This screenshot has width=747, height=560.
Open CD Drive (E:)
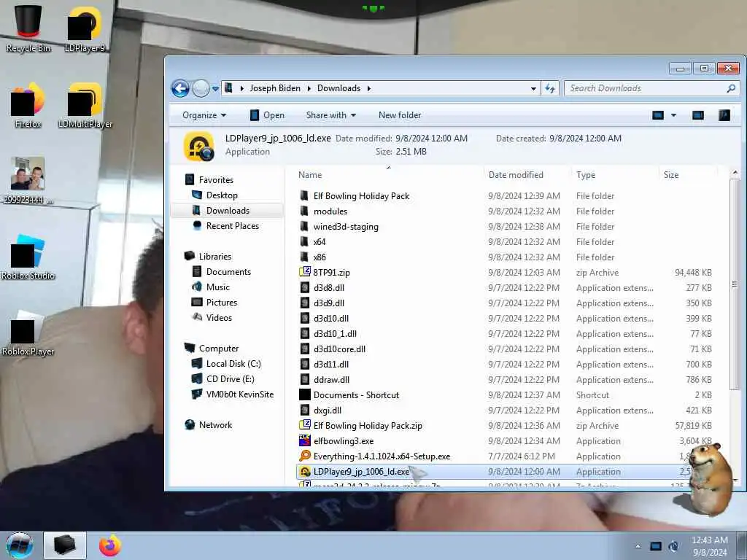[222, 378]
